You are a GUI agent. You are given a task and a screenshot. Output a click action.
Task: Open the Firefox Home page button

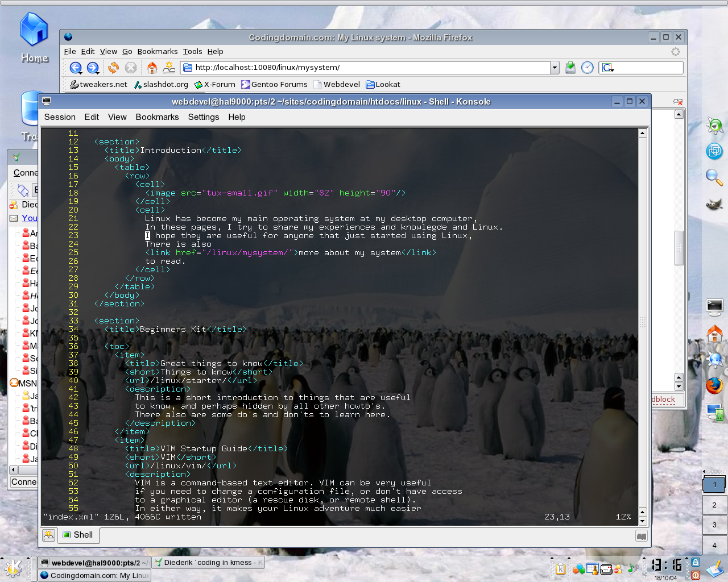pos(152,68)
